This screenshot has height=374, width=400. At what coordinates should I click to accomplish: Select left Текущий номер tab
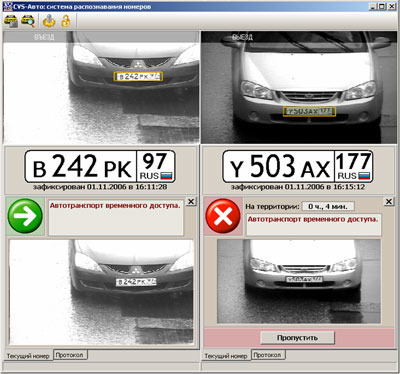28,356
